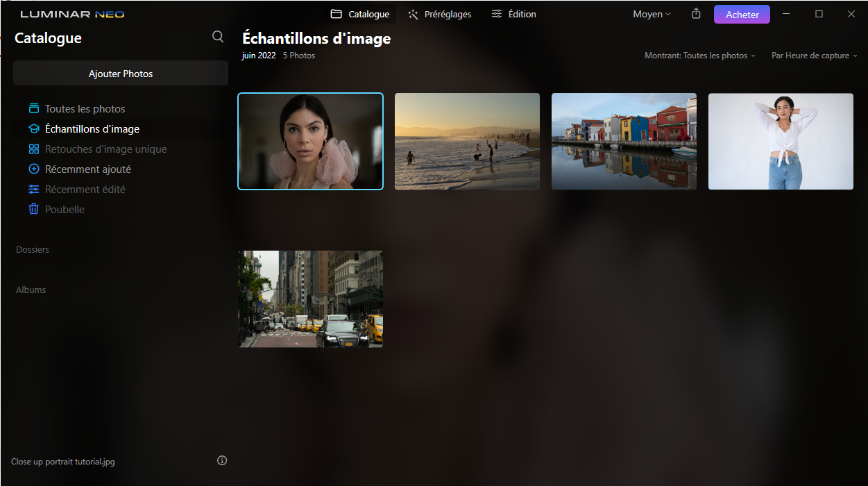Select the city street taxis thumbnail
The width and height of the screenshot is (868, 486).
[x=310, y=299]
